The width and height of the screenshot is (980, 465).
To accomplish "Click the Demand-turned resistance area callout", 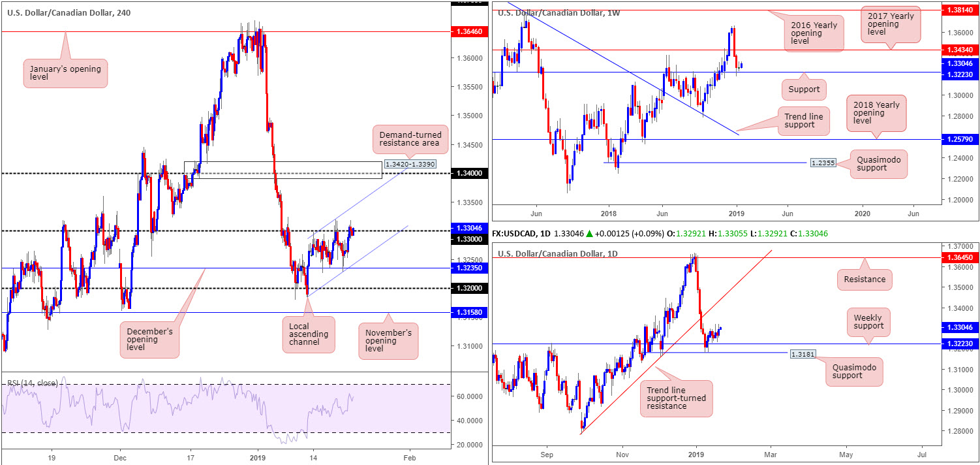I will coord(412,140).
